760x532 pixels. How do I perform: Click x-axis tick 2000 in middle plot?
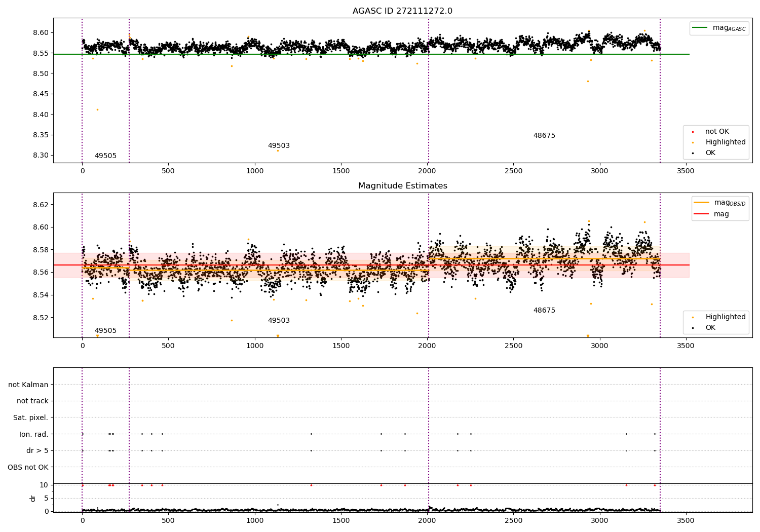427,346
